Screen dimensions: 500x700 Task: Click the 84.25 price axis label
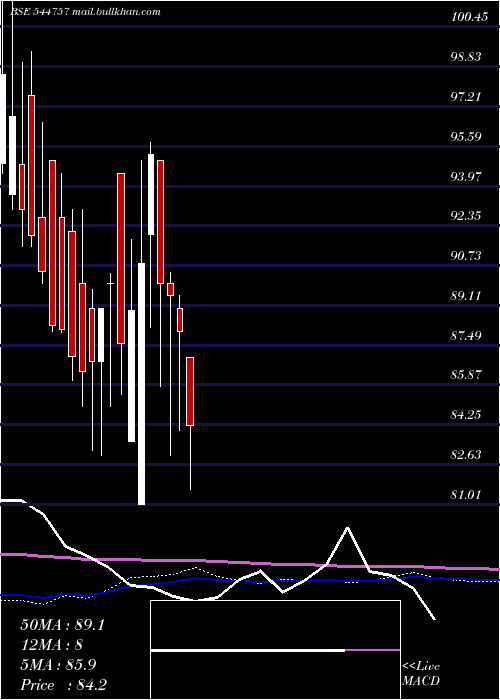(x=466, y=415)
